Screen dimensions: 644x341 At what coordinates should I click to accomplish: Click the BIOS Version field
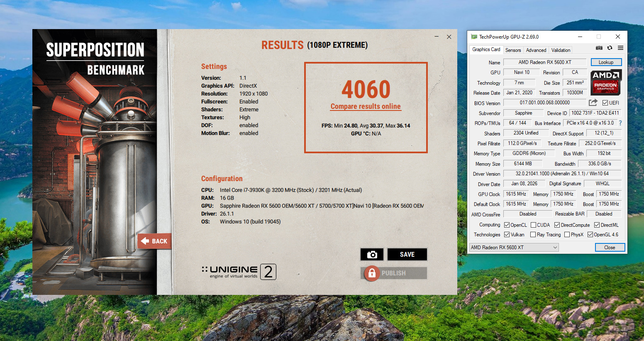545,103
